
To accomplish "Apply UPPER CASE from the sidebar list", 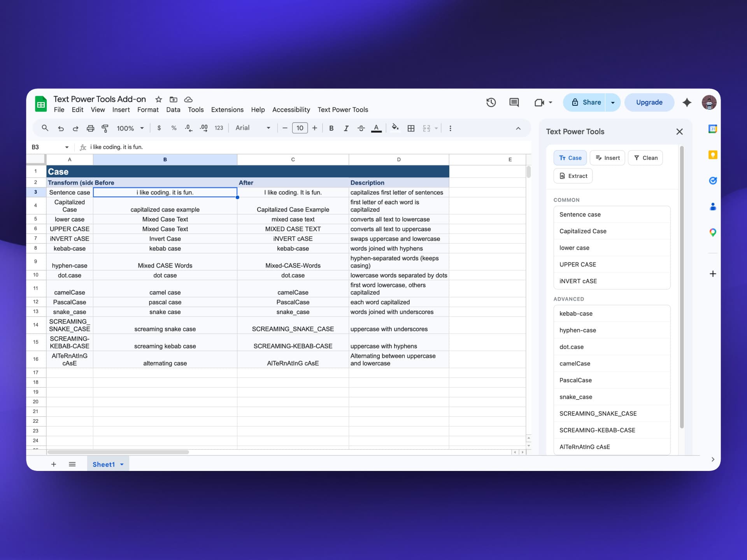I will pos(612,264).
